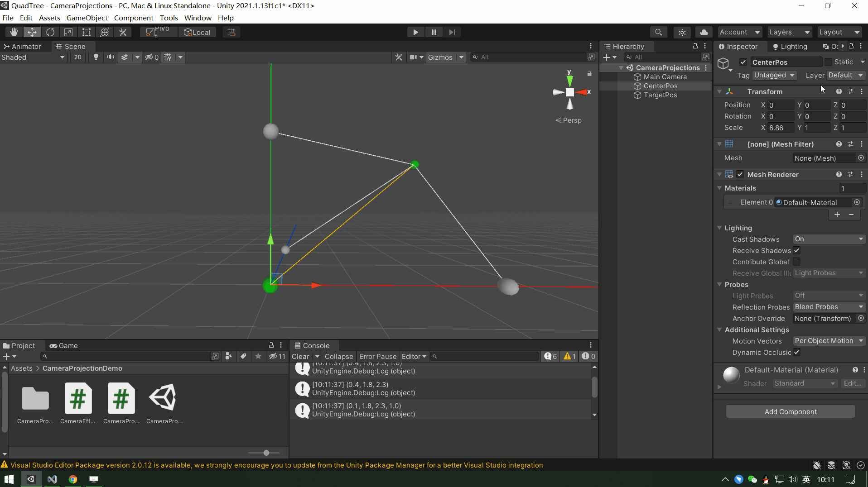The width and height of the screenshot is (868, 487).
Task: Open the Mesh object picker
Action: [861, 158]
